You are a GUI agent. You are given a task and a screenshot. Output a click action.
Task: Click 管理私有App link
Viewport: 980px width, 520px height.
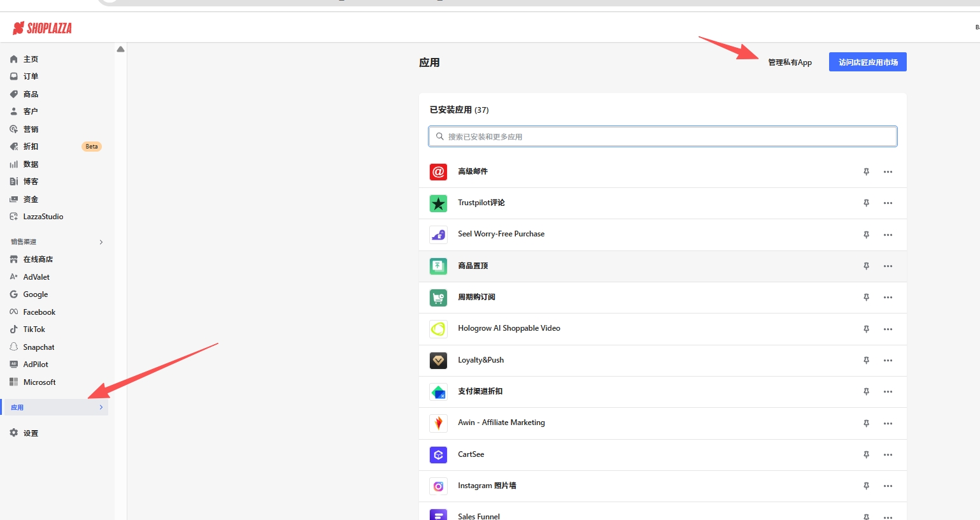pyautogui.click(x=790, y=62)
